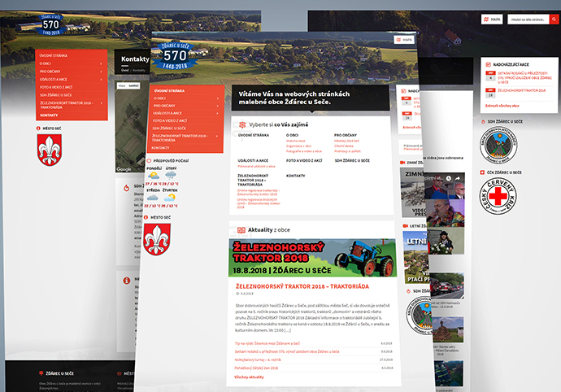Select SDH Žďárec u Seče in center menu
The height and width of the screenshot is (392, 561).
169,128
